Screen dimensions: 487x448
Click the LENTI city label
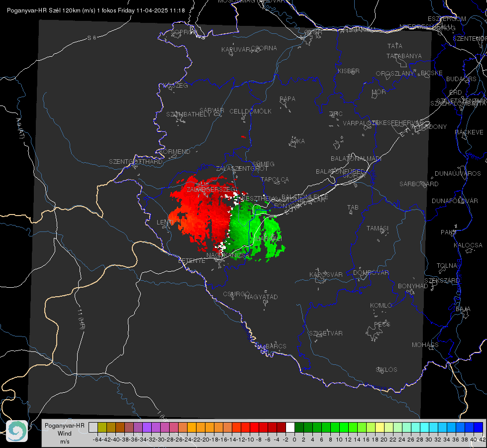165,223
